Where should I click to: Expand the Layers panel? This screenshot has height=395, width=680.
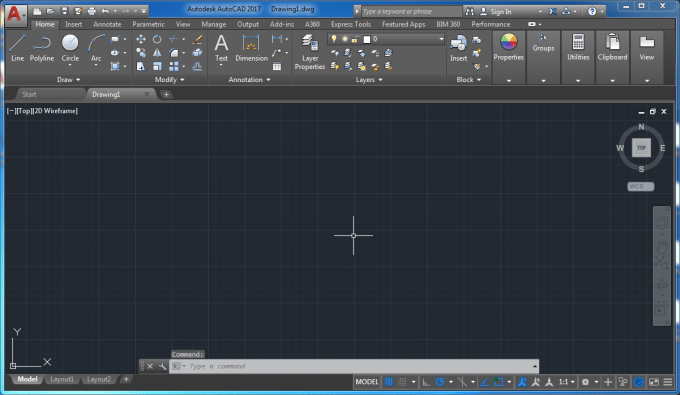(369, 80)
